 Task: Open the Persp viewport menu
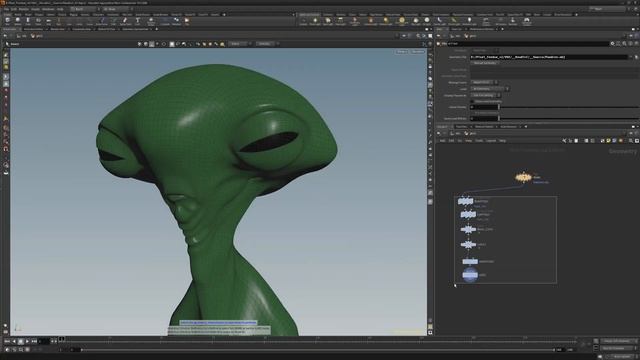pyautogui.click(x=402, y=52)
